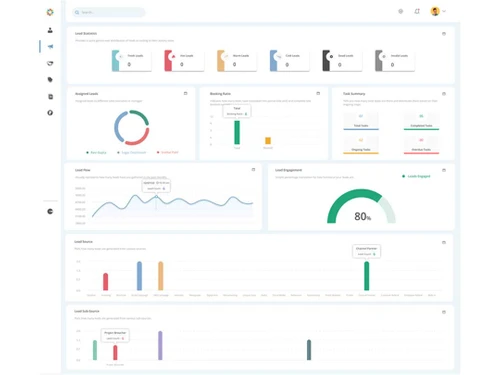The width and height of the screenshot is (500, 375).
Task: Open the round icon below the document icon in sidebar
Action: [50, 113]
